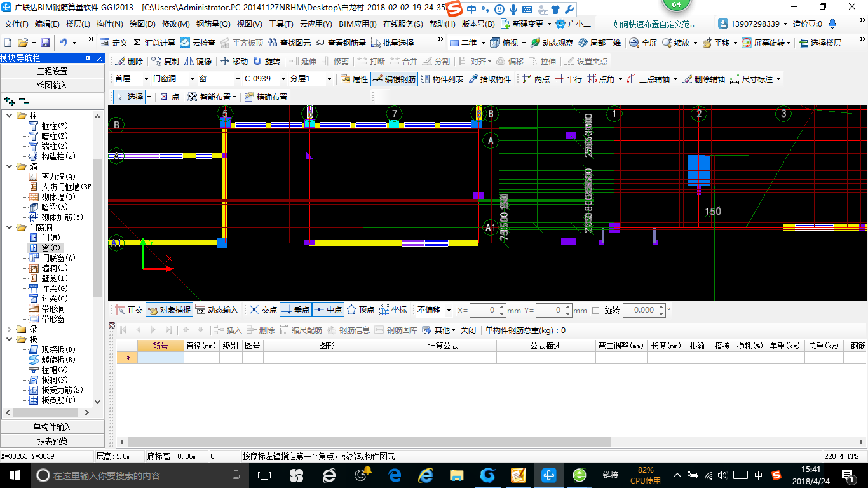Open the 构件(N) menu
The width and height of the screenshot is (868, 488).
(110, 24)
